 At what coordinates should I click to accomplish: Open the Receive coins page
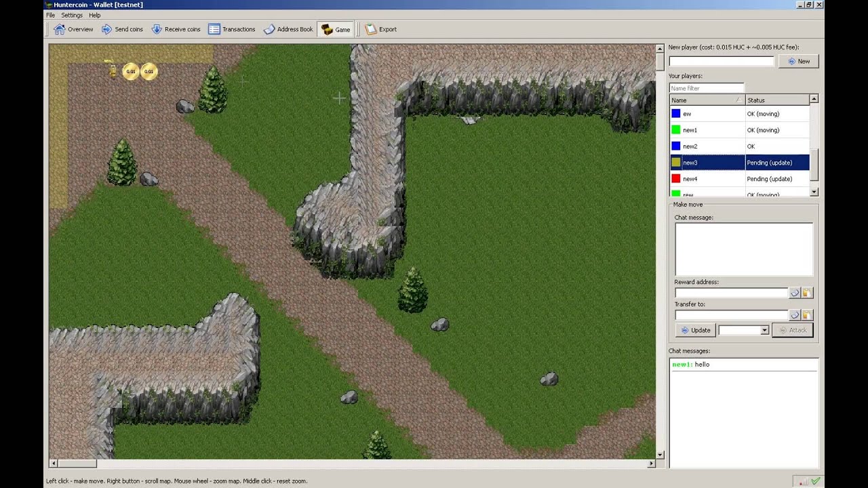tap(176, 29)
